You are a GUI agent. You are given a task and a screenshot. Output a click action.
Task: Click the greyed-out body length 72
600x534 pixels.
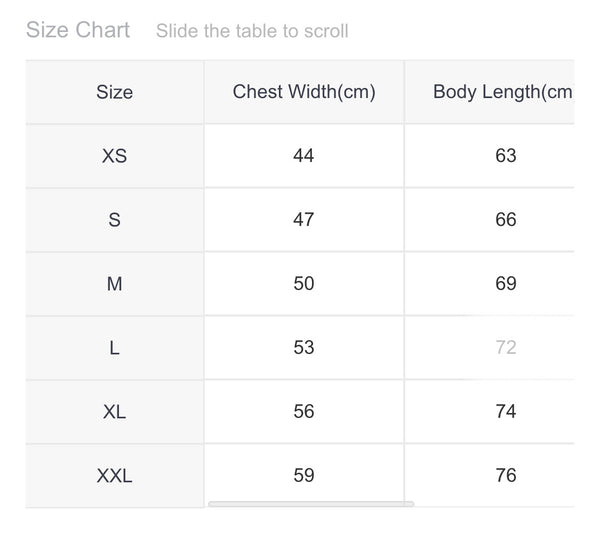[x=506, y=348]
